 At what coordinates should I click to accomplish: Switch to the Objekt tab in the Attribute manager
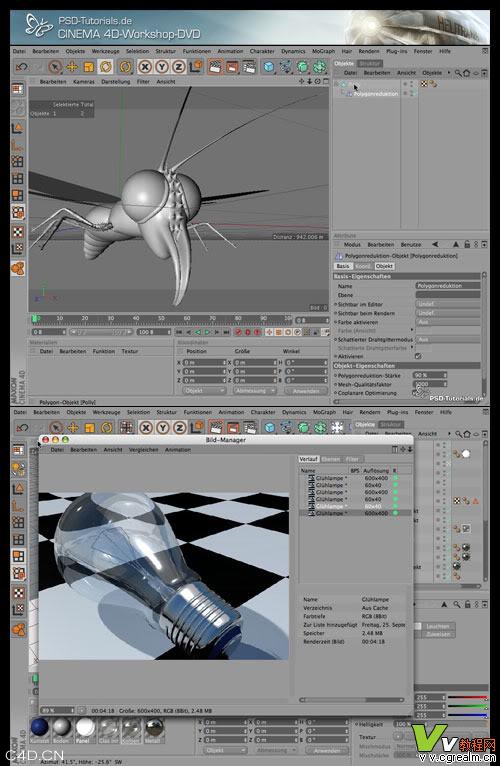[x=384, y=266]
